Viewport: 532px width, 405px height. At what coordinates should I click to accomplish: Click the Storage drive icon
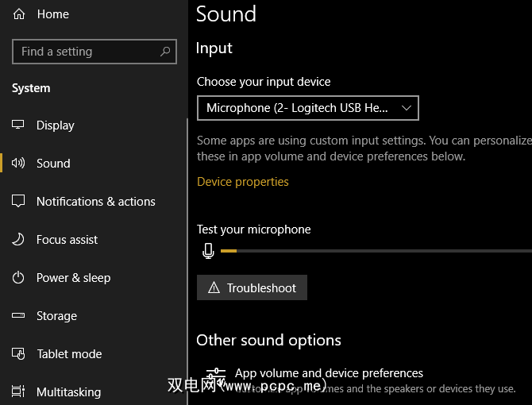[x=19, y=316]
